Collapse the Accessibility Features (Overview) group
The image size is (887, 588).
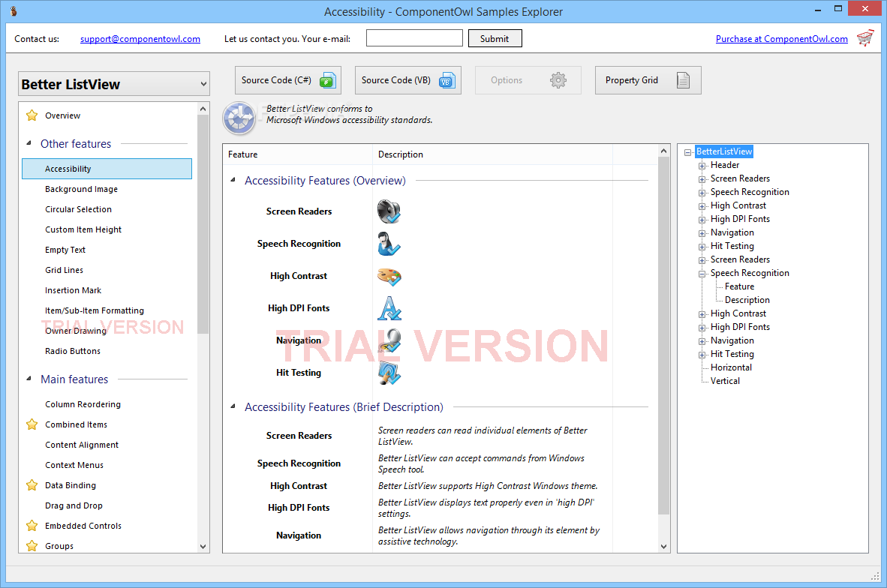click(x=233, y=180)
